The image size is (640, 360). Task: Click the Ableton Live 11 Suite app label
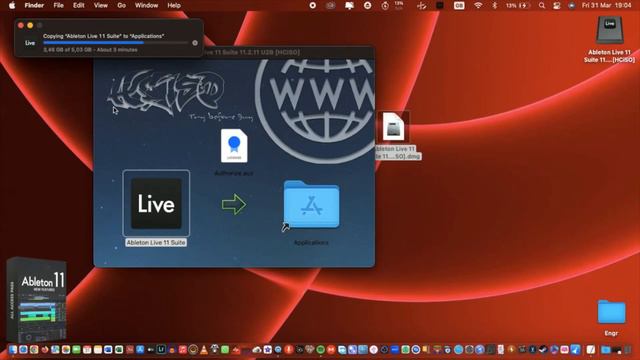(x=156, y=242)
